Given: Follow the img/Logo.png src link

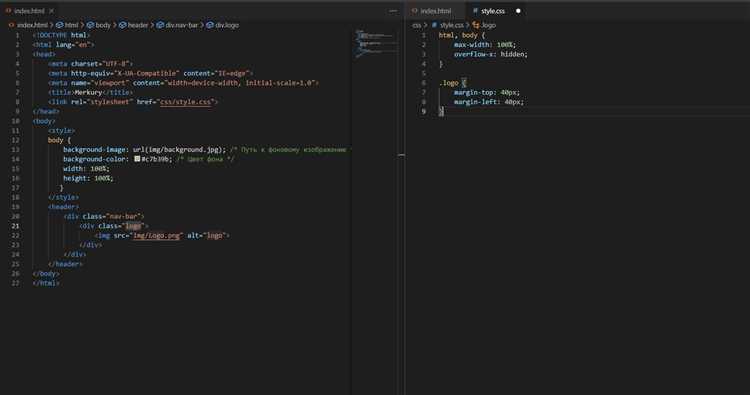Looking at the screenshot, I should click(x=156, y=235).
